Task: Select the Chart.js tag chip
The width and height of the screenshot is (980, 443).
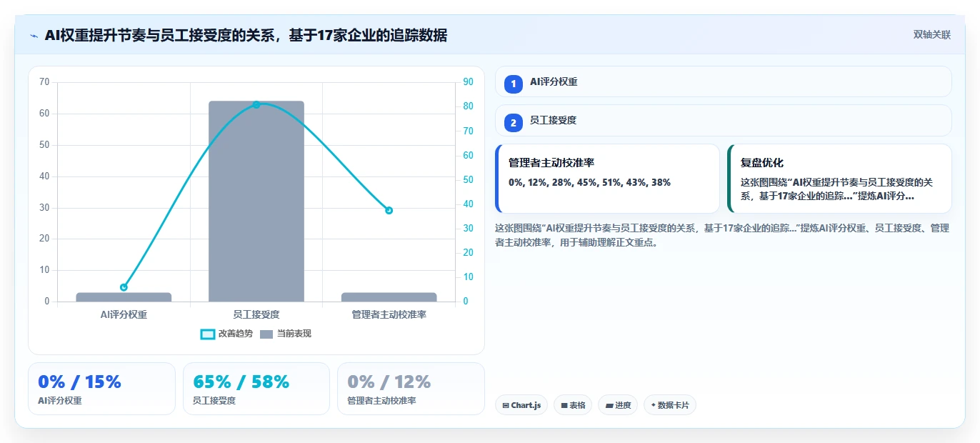Action: pyautogui.click(x=521, y=405)
